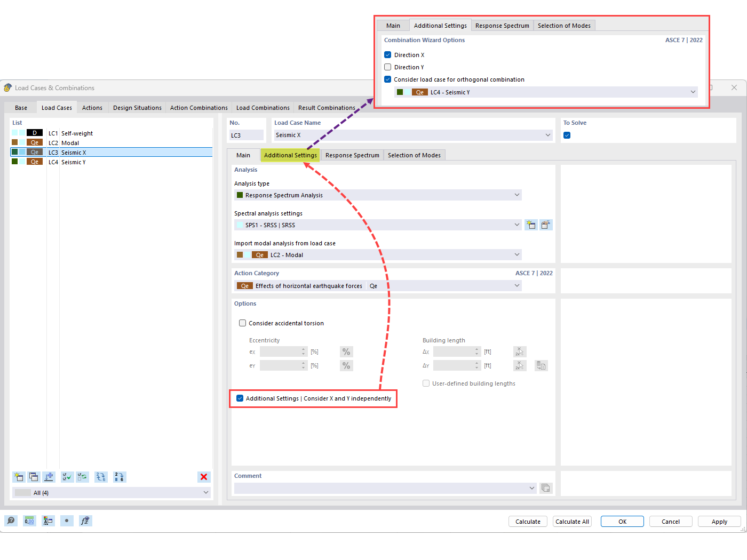Select all load cases with the green check icon

click(x=67, y=477)
